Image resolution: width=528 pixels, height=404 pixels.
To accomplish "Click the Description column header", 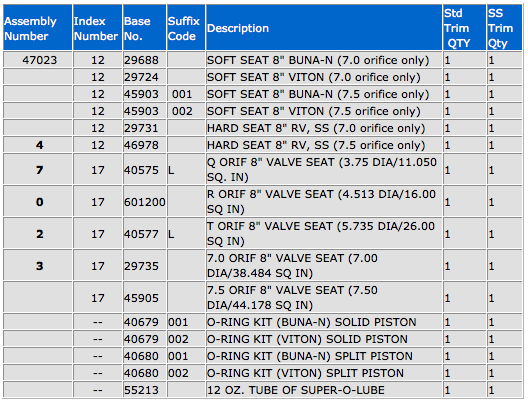I will (x=324, y=28).
